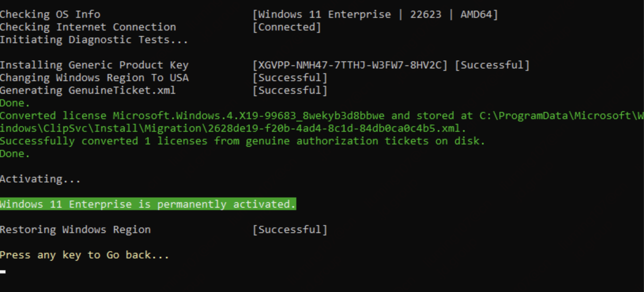
Task: Click [Successful] beside Changing Windows Region
Action: [x=290, y=78]
